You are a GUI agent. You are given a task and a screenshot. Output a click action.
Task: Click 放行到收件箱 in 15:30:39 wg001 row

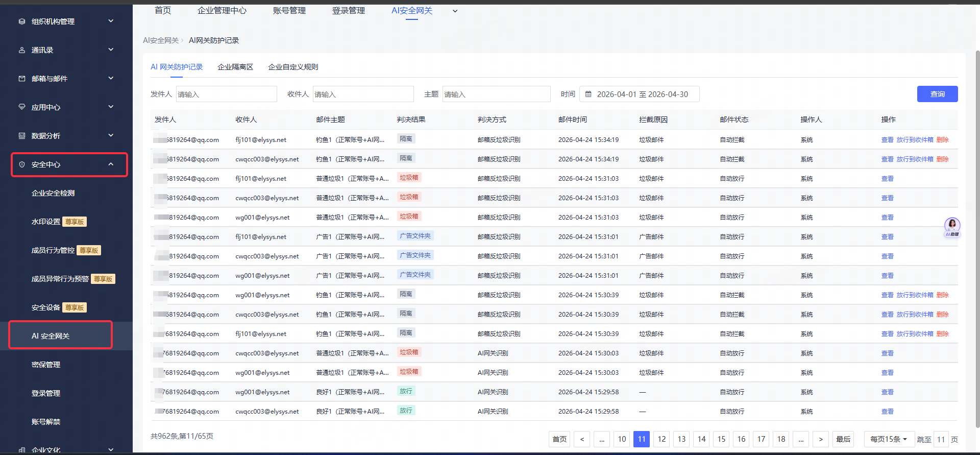click(x=915, y=295)
